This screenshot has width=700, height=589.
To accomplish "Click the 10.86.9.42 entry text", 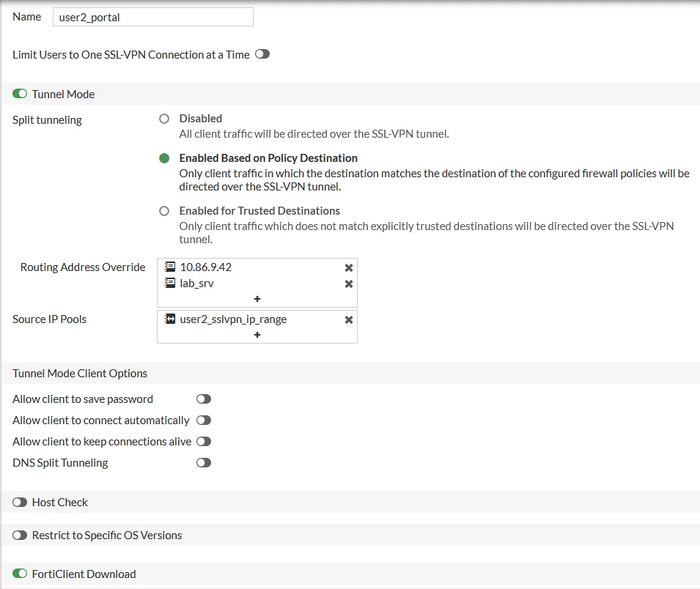I will click(206, 267).
